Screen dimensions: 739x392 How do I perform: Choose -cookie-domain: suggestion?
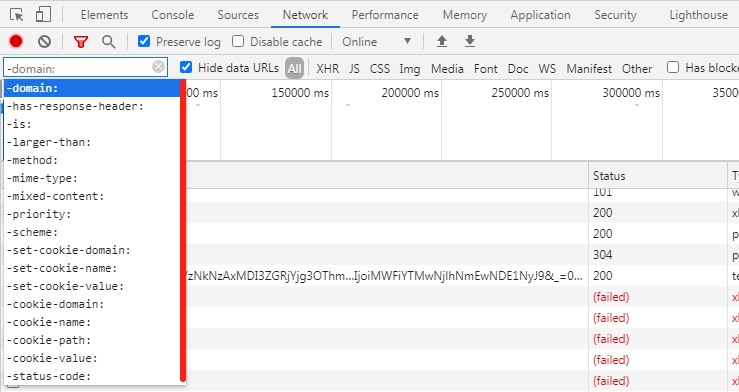coord(92,304)
